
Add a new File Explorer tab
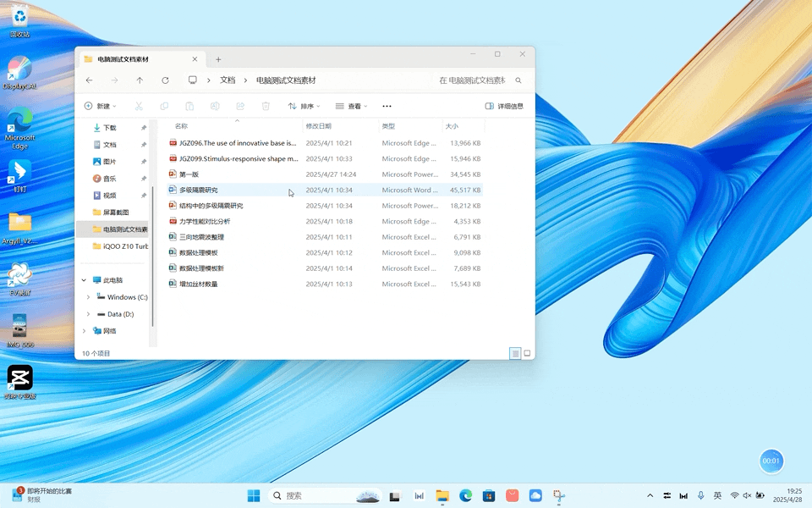218,59
